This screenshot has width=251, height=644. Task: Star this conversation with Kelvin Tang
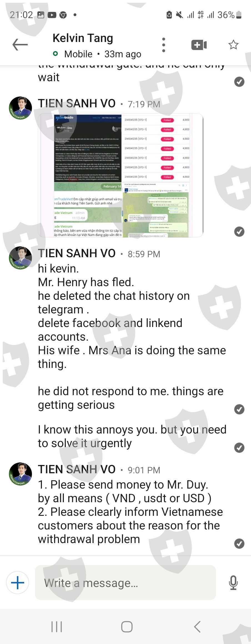[233, 45]
